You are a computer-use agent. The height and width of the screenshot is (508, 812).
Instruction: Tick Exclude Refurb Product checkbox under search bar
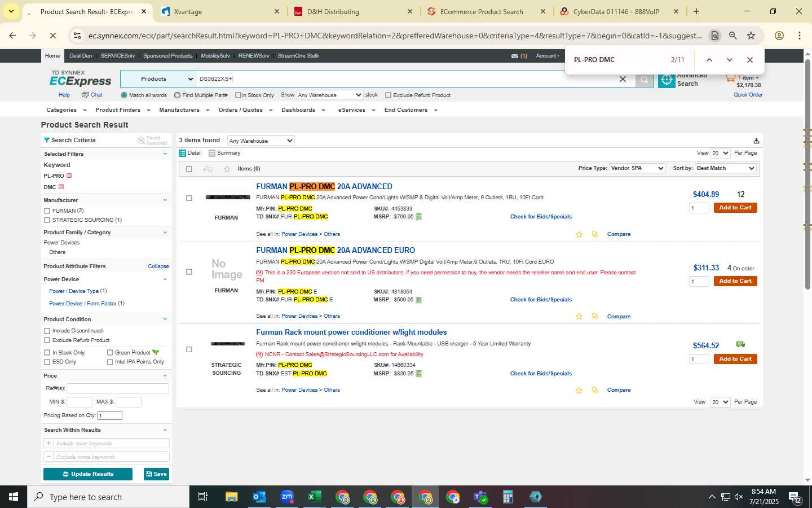point(388,95)
